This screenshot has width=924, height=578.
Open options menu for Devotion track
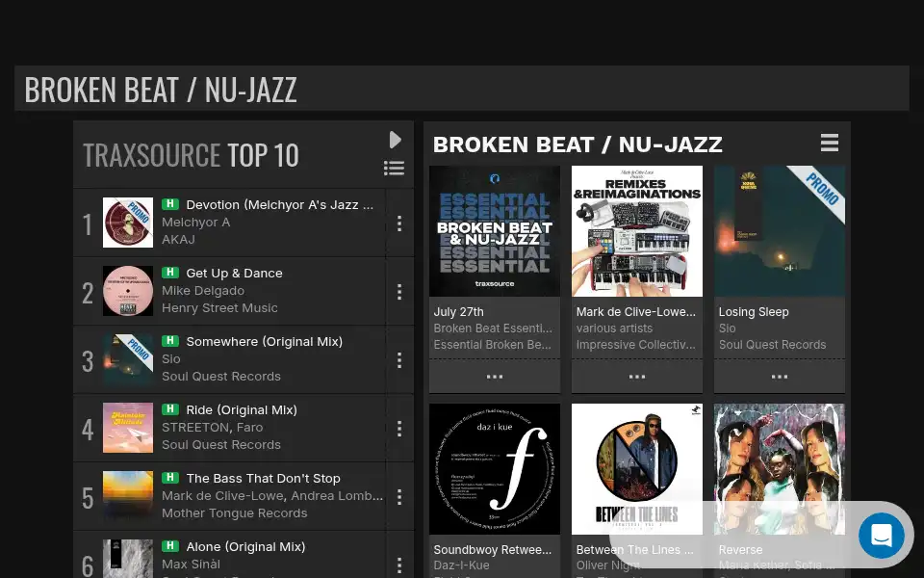point(399,223)
